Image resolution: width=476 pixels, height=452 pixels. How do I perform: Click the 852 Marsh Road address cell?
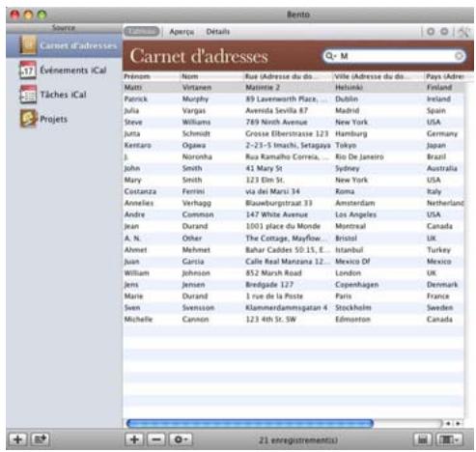tap(273, 273)
